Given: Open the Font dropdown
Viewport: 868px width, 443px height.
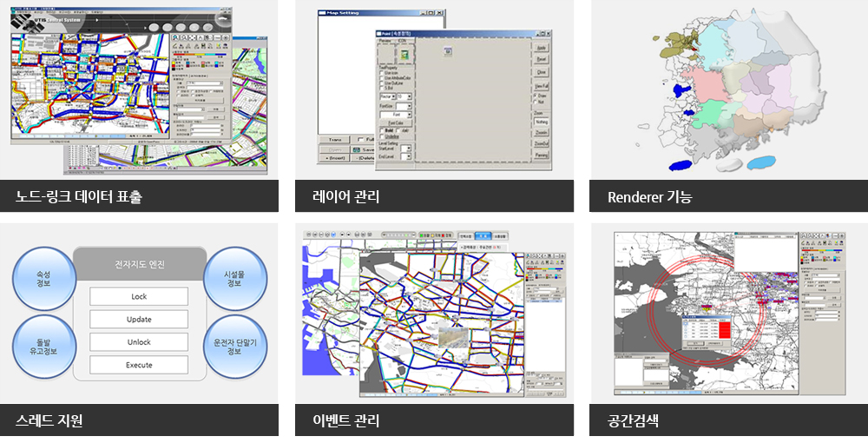Looking at the screenshot, I should point(396,115).
